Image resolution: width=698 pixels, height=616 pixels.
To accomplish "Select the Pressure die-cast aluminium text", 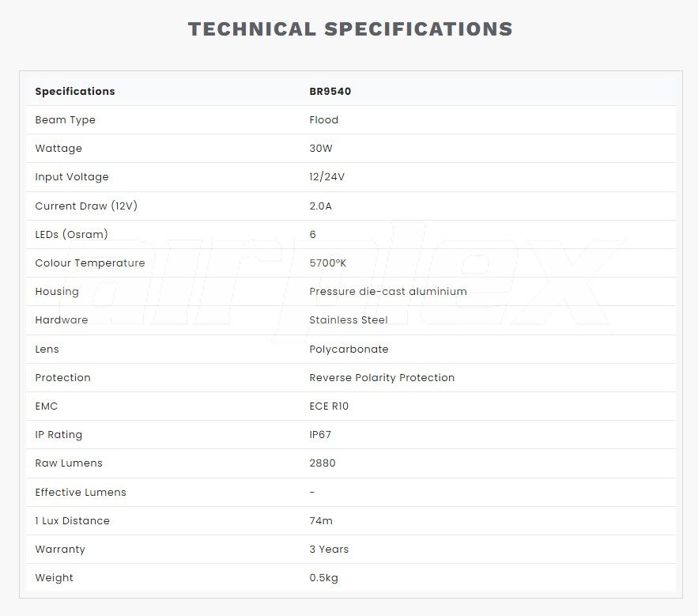I will (x=387, y=292).
